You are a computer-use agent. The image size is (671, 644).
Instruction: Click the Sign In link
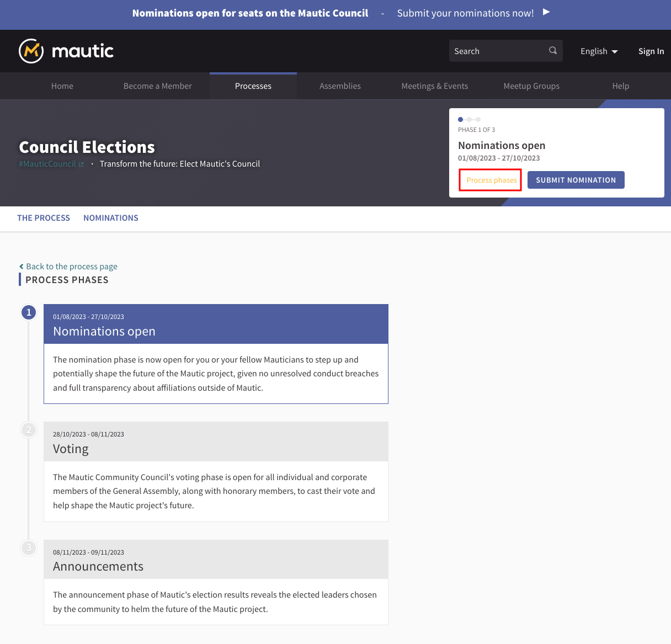pos(651,51)
